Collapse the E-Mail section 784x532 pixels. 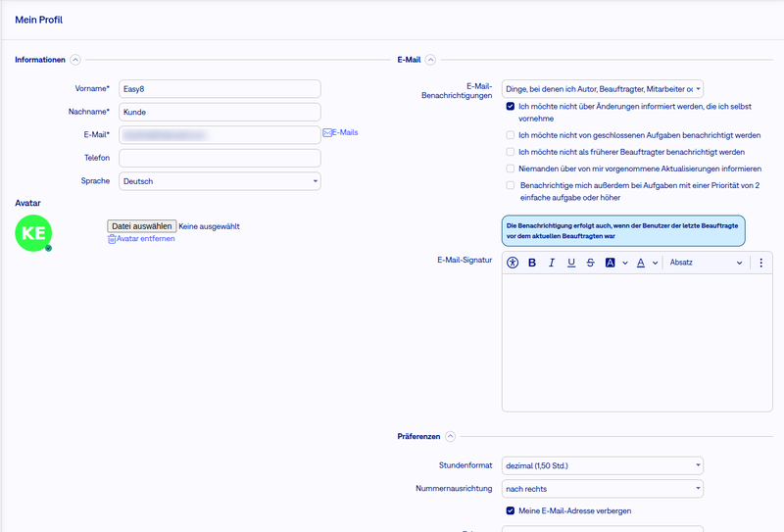pos(430,60)
